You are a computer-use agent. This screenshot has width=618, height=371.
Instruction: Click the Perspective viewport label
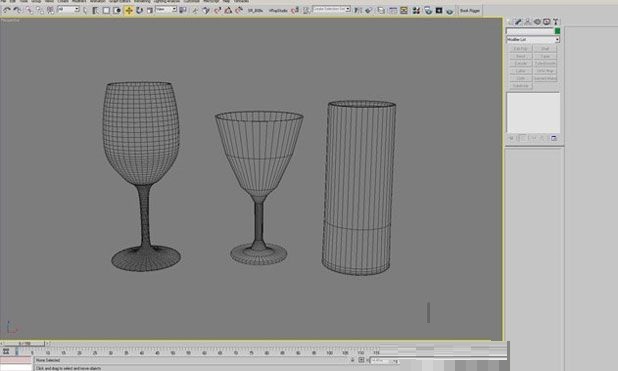coord(10,20)
